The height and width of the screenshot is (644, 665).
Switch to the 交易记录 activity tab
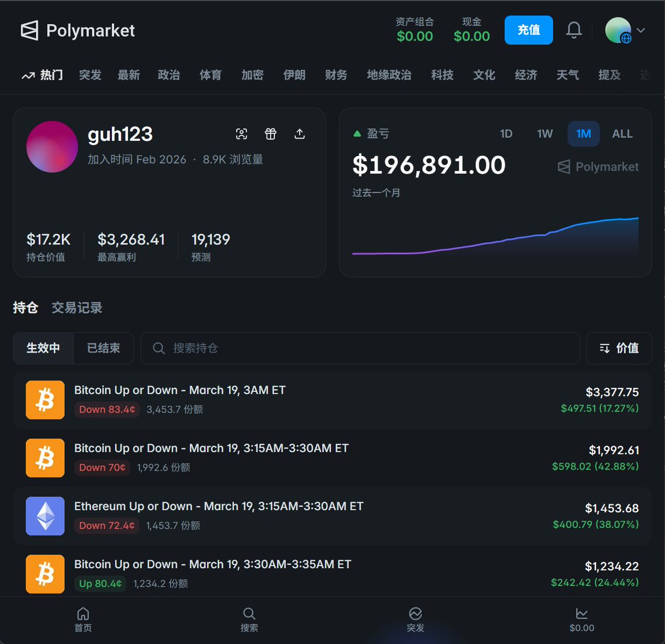[77, 308]
